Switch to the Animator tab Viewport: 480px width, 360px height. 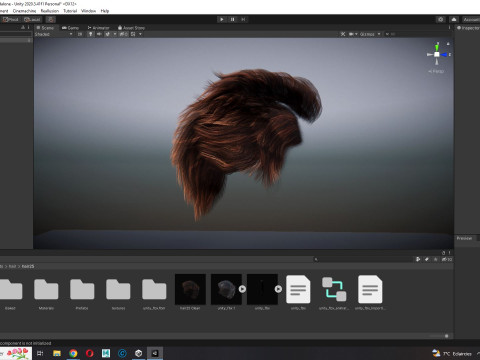click(98, 28)
